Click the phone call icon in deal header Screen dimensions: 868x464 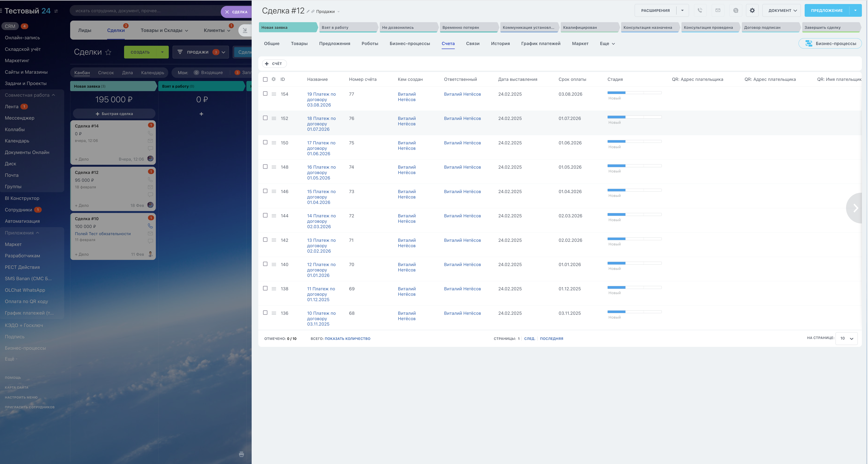[x=700, y=10]
